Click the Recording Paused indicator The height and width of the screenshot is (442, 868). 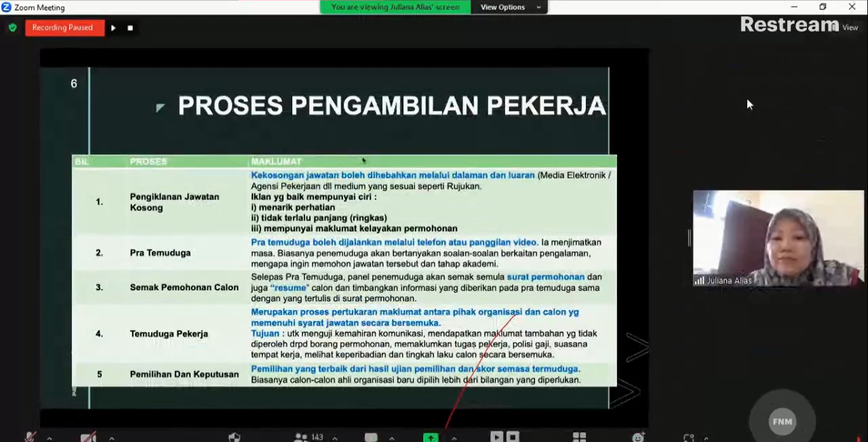(x=64, y=28)
